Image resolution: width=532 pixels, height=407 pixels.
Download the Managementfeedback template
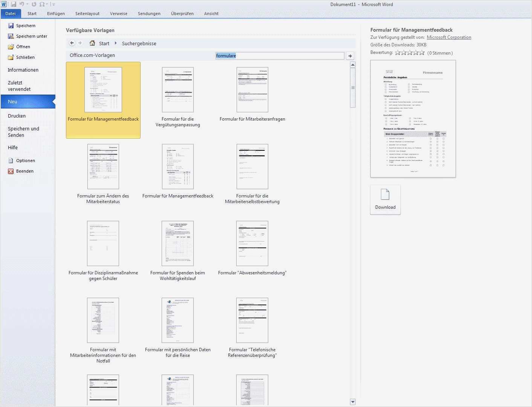point(385,199)
